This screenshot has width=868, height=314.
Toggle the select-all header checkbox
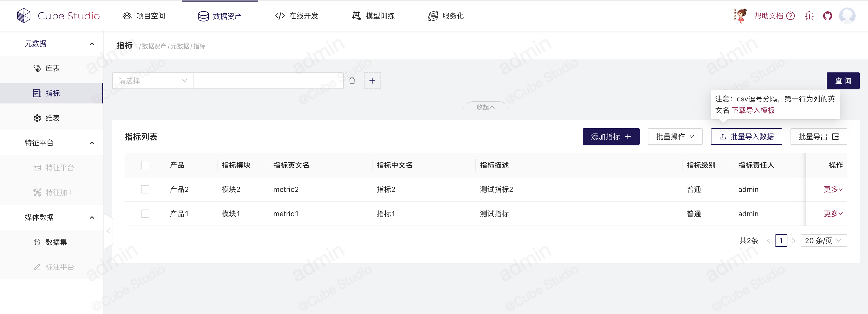[x=145, y=165]
